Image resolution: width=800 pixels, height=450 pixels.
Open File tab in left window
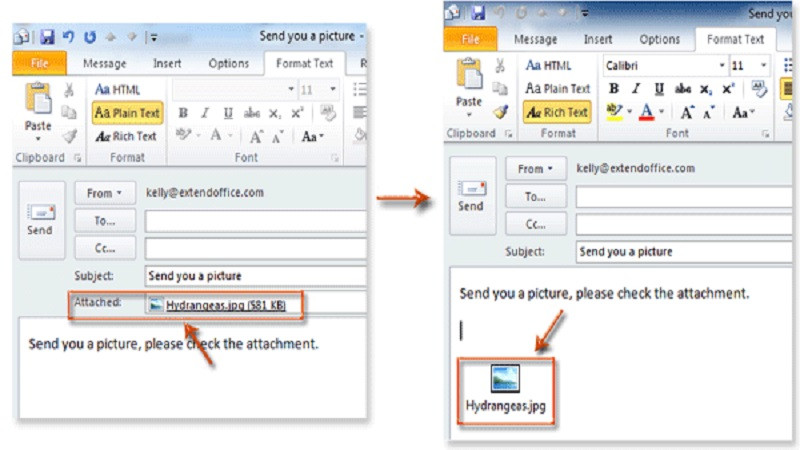[39, 63]
